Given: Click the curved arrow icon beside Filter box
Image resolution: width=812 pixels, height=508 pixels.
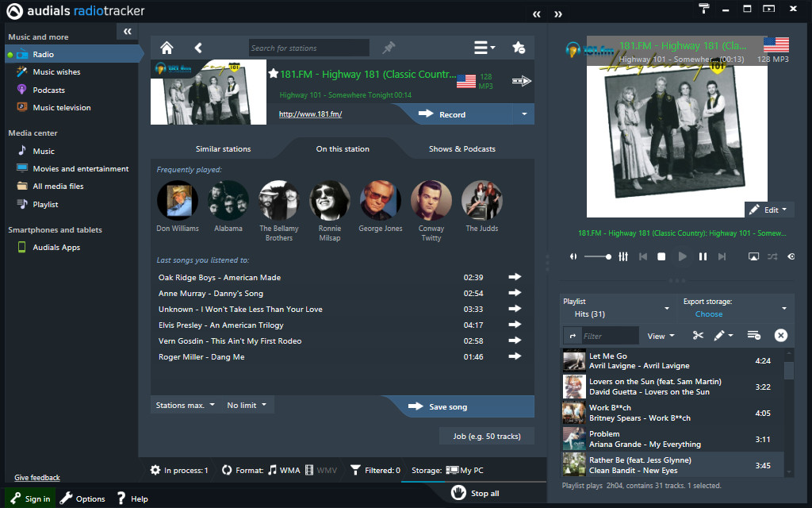Looking at the screenshot, I should [x=573, y=336].
